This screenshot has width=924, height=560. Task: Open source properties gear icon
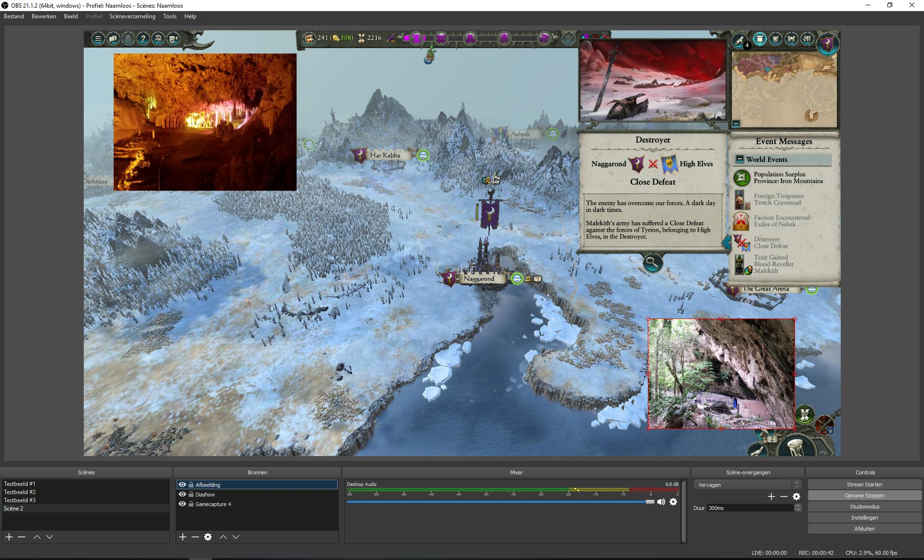(x=208, y=537)
